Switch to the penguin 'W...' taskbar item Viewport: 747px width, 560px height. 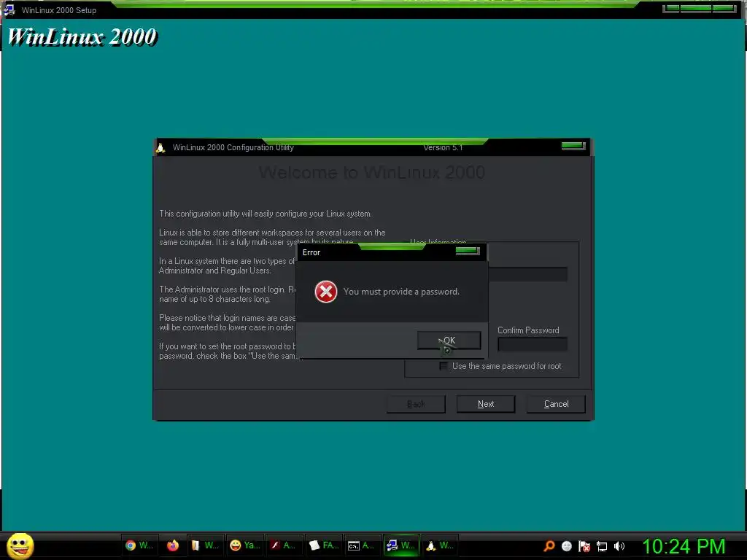[440, 545]
